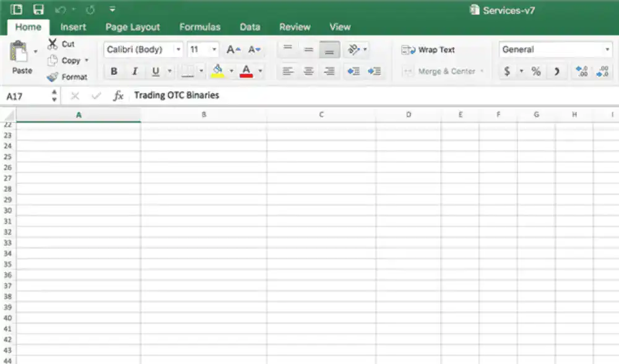619x364 pixels.
Task: Switch to the Formulas tab
Action: [199, 27]
